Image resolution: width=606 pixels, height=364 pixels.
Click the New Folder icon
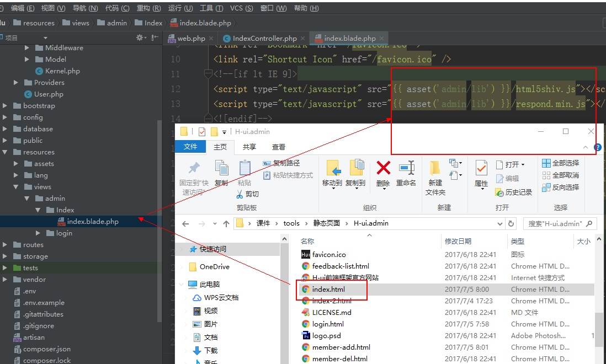click(x=435, y=169)
